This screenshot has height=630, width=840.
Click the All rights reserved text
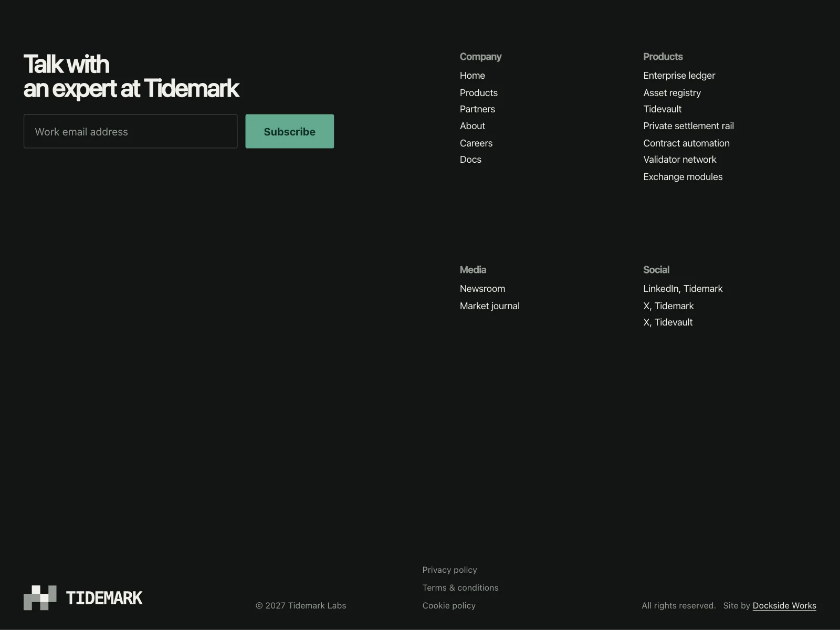(x=678, y=606)
